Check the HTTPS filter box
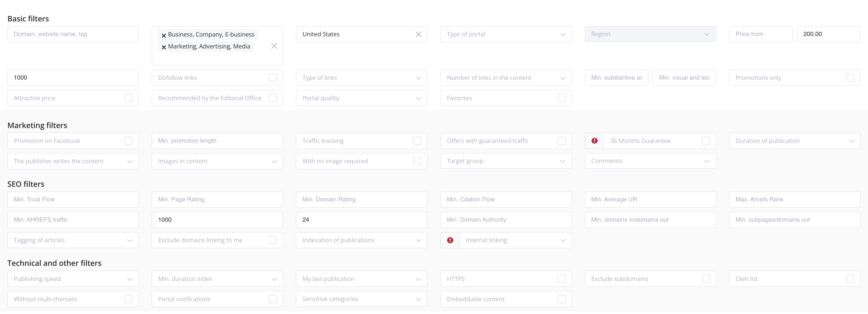 click(561, 279)
